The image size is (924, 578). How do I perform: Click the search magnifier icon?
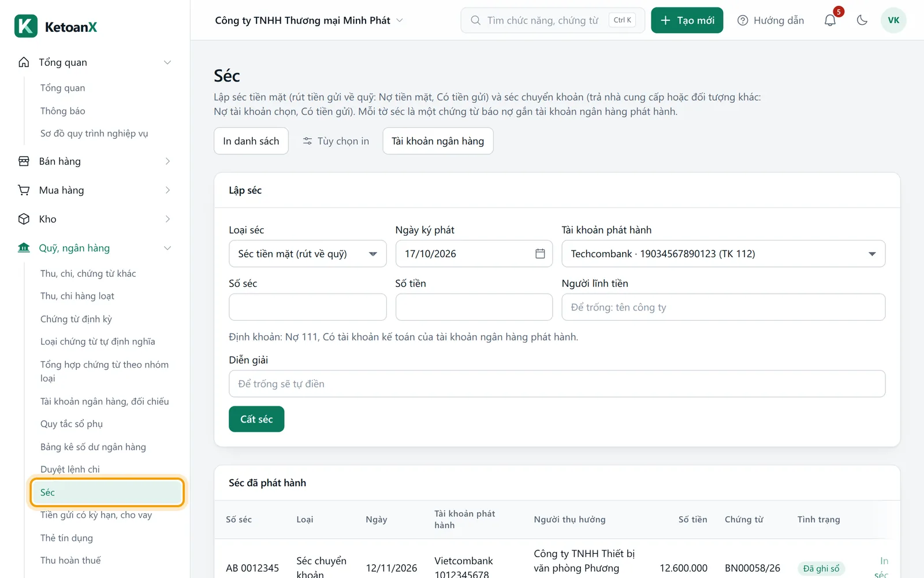(475, 20)
